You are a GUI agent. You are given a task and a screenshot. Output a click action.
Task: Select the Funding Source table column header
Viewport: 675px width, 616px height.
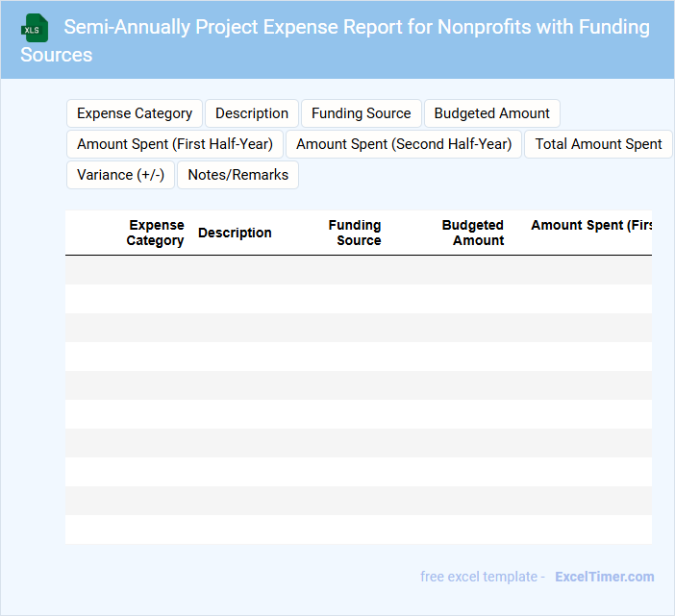(x=356, y=233)
